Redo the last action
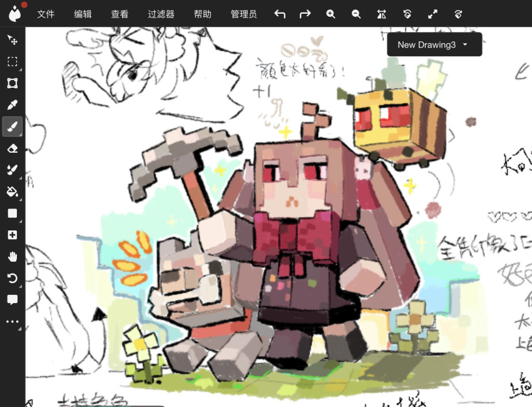The image size is (532, 407). [305, 14]
